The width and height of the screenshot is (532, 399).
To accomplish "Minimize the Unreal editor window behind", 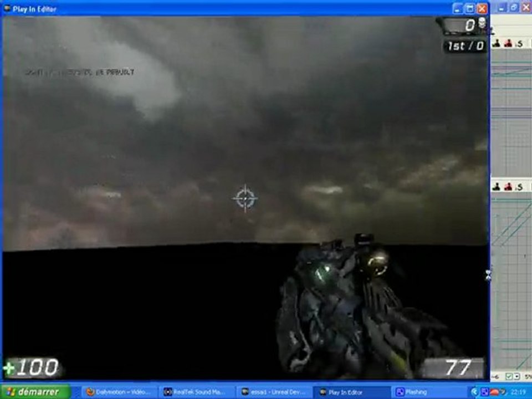I will click(x=502, y=7).
